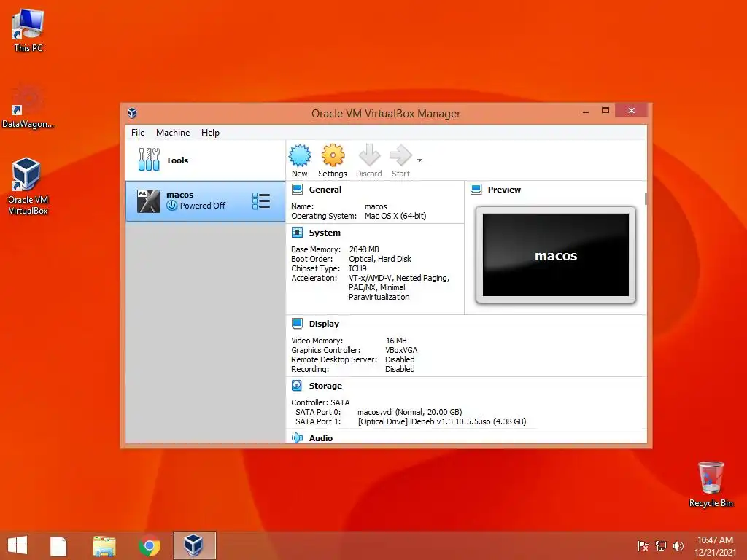Click the Audio section speaker icon
Image resolution: width=747 pixels, height=560 pixels.
[x=298, y=438]
